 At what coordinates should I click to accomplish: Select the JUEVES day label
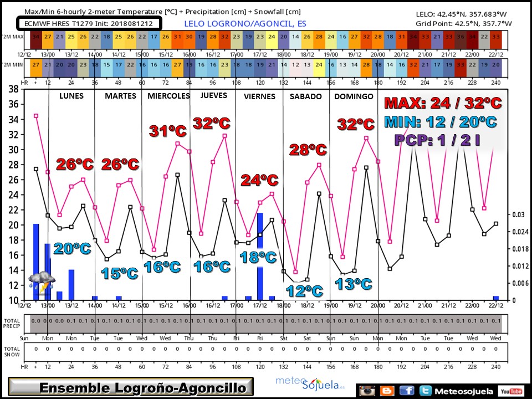point(213,96)
